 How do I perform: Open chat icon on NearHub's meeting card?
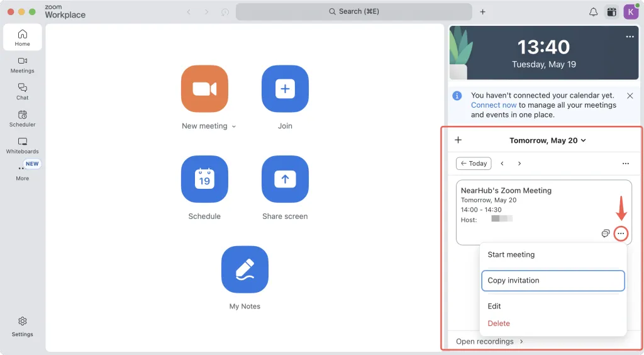pyautogui.click(x=606, y=234)
